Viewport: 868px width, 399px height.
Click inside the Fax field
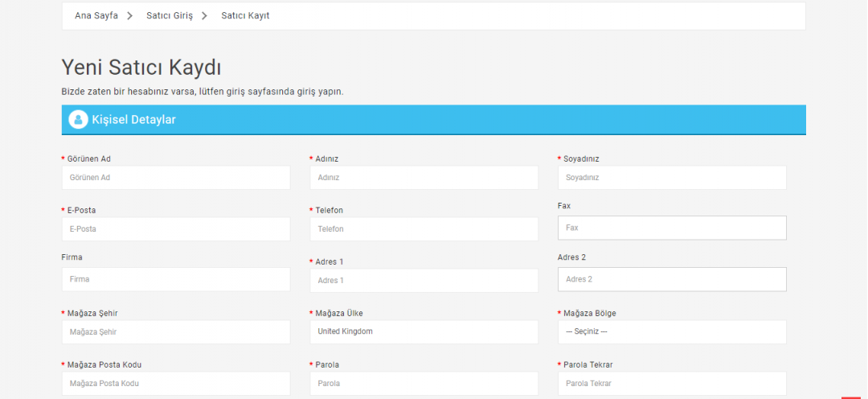672,228
